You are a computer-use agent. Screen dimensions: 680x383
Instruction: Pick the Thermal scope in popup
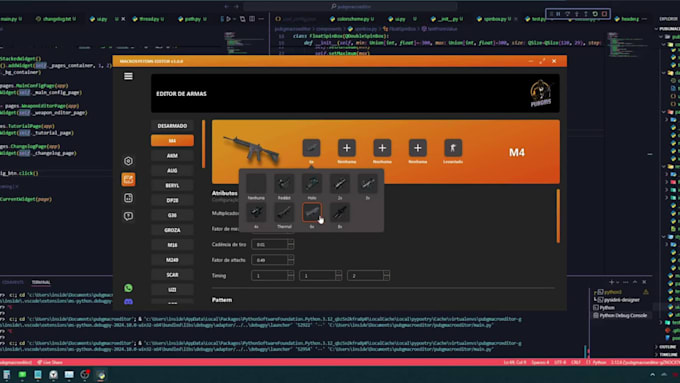point(284,213)
